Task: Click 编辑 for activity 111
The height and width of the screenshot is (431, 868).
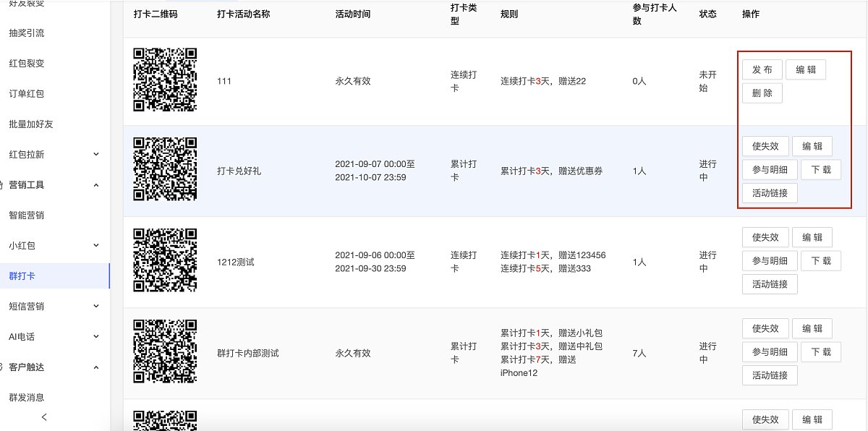Action: click(806, 69)
